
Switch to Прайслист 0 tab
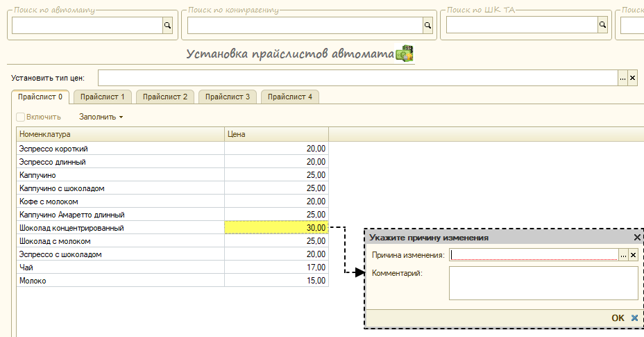(x=40, y=97)
